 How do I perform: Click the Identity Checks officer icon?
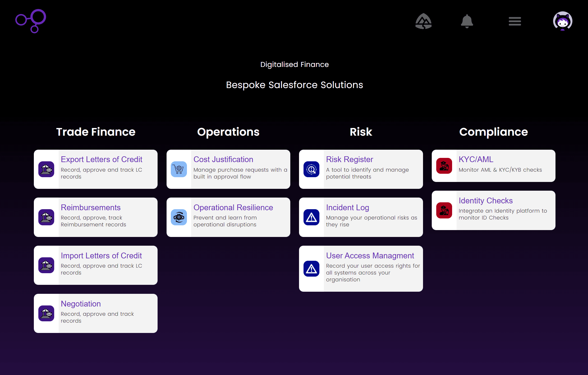[444, 211]
